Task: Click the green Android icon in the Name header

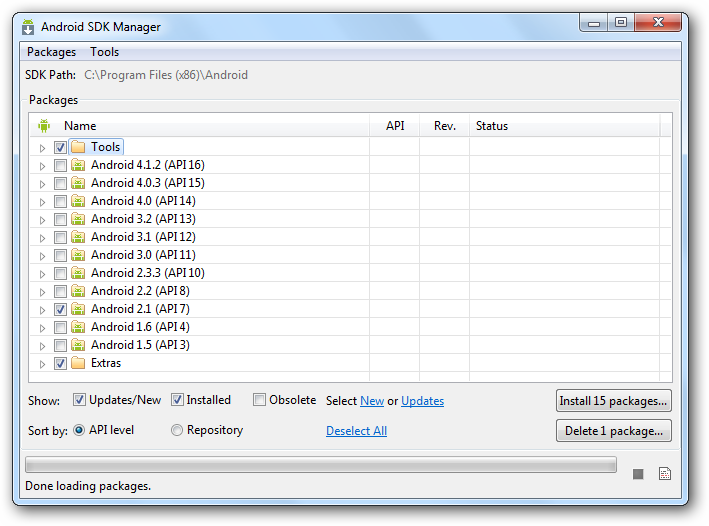Action: (x=44, y=126)
